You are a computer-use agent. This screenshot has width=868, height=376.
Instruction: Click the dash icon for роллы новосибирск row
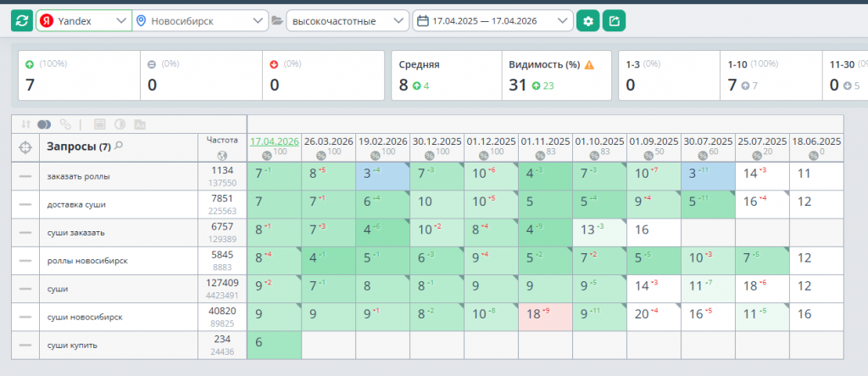[x=25, y=261]
